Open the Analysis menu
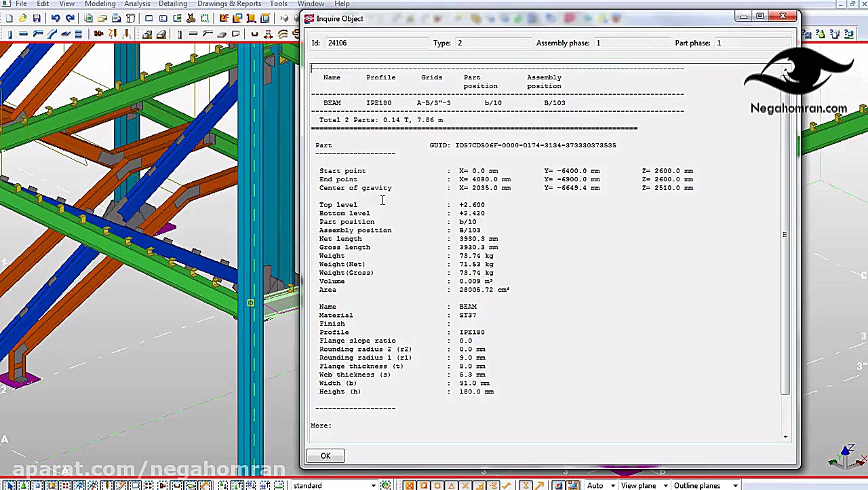The width and height of the screenshot is (868, 490). [137, 4]
